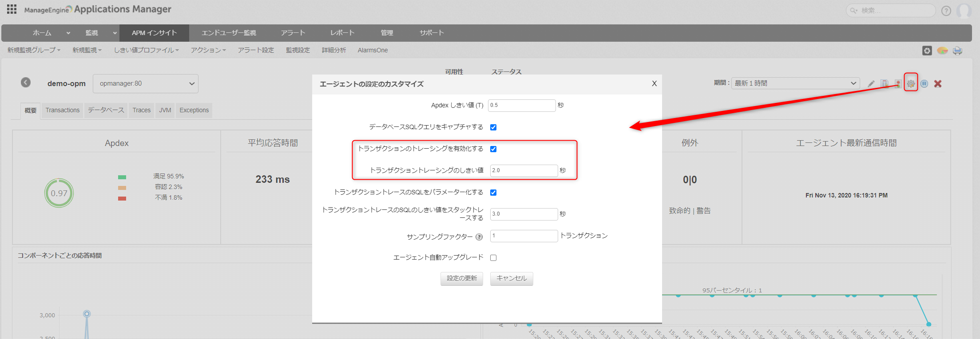
Task: Switch to the Transactions tab
Action: click(x=63, y=110)
